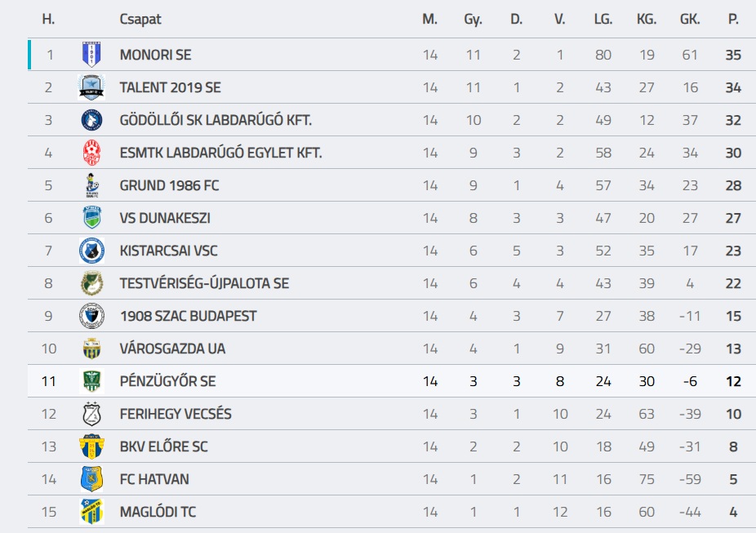The image size is (756, 533).
Task: Click the Gy. wins column header
Action: pyautogui.click(x=473, y=19)
